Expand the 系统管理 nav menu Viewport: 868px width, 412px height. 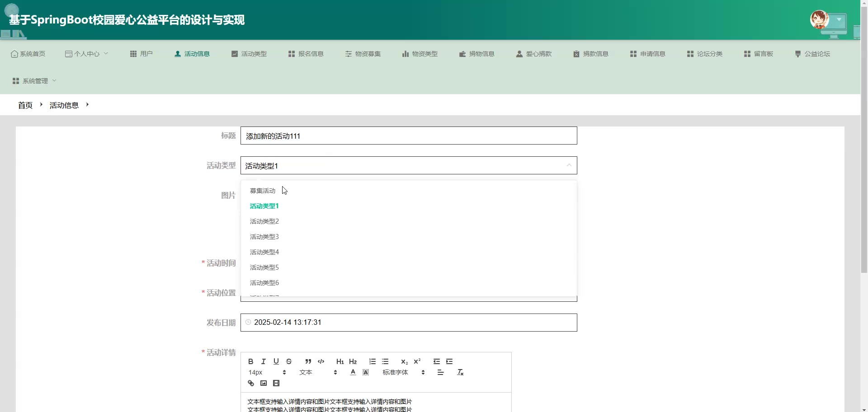tap(34, 81)
